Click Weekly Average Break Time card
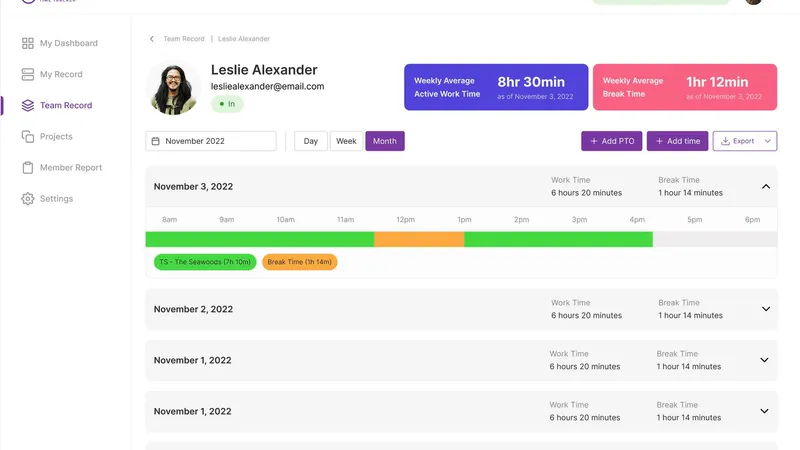Screen dimensions: 800x450 coord(685,87)
